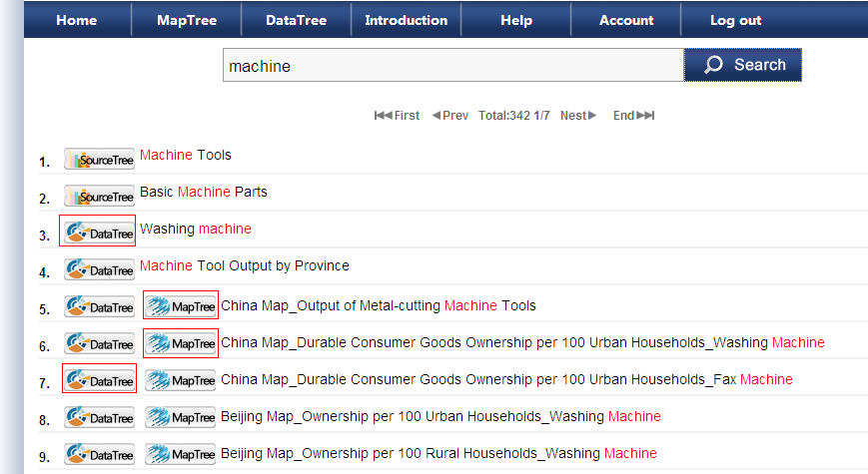This screenshot has width=868, height=474.
Task: Open 'China Map_..._Fax Machine' result
Action: click(506, 380)
